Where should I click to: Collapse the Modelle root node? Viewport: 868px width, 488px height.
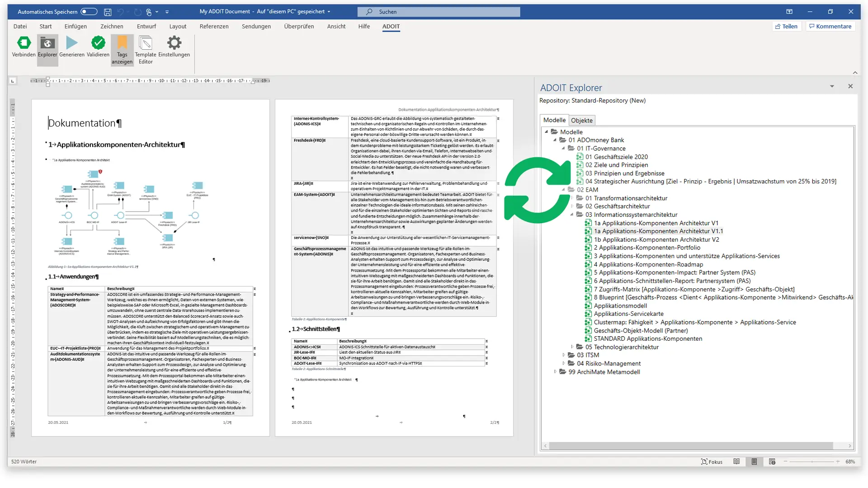(x=547, y=132)
